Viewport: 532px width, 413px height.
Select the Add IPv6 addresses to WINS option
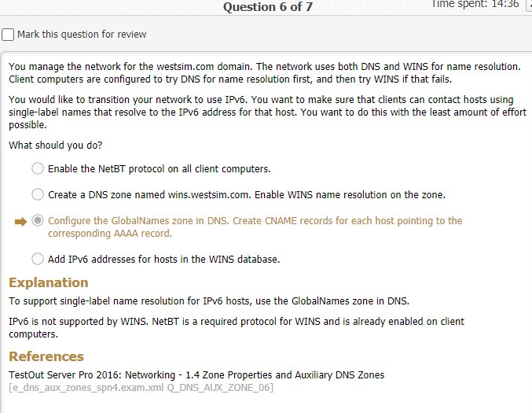[38, 259]
